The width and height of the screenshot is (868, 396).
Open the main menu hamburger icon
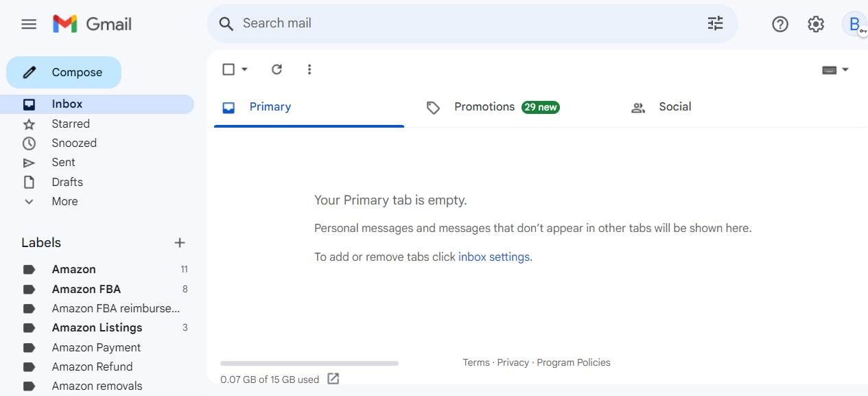tap(29, 24)
